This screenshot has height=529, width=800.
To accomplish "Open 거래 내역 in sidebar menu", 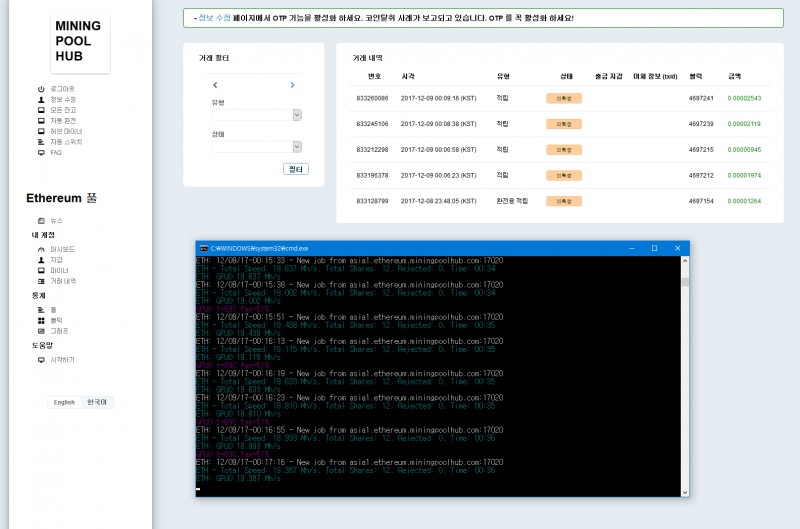I will tap(62, 281).
